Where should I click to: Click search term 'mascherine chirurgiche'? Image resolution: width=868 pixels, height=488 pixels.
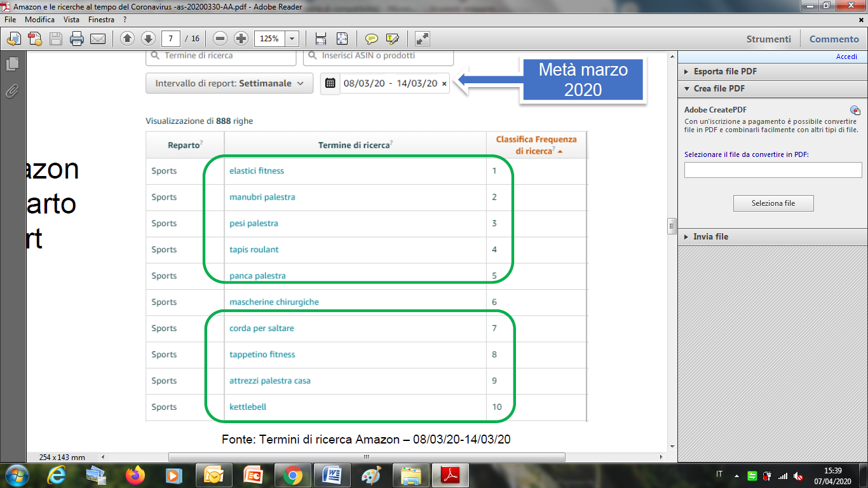(274, 302)
